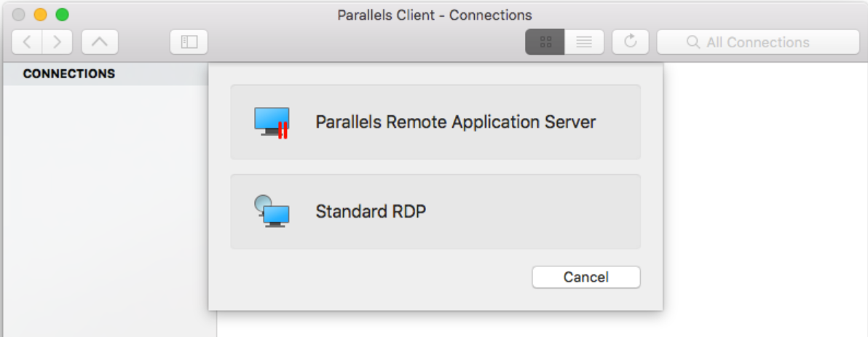Click the All Connections search field
This screenshot has height=337, width=868.
[758, 42]
